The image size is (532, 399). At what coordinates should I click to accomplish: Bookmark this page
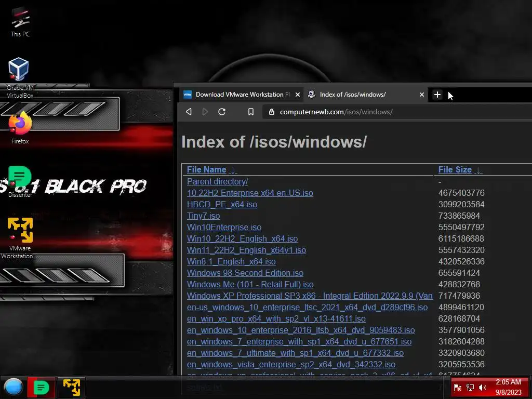(x=251, y=112)
